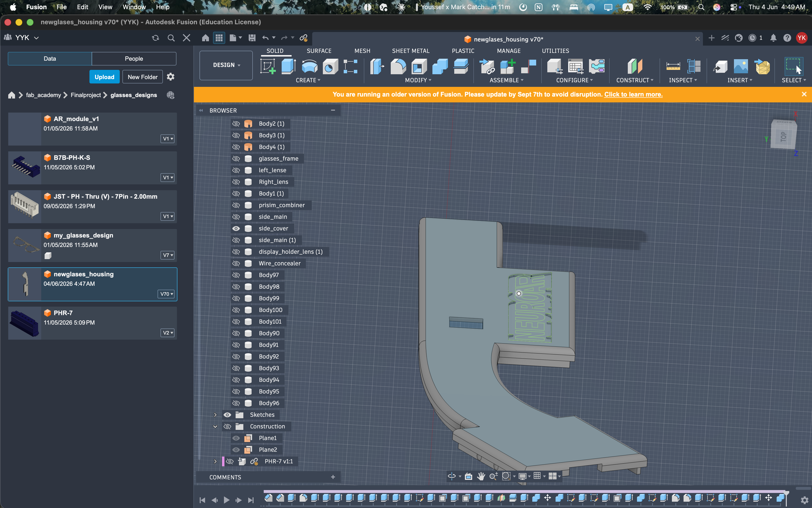This screenshot has width=812, height=508.
Task: Collapse the Construction folder
Action: (x=215, y=426)
